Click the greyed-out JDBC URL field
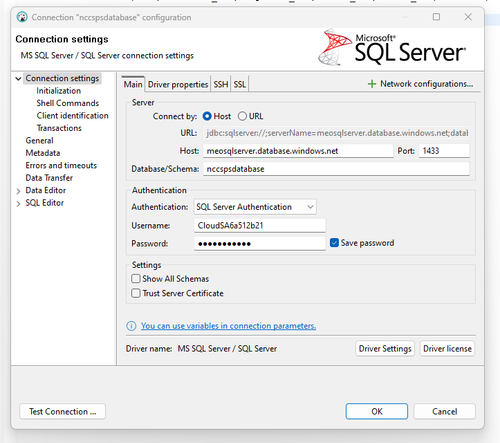The height and width of the screenshot is (443, 500). 336,133
